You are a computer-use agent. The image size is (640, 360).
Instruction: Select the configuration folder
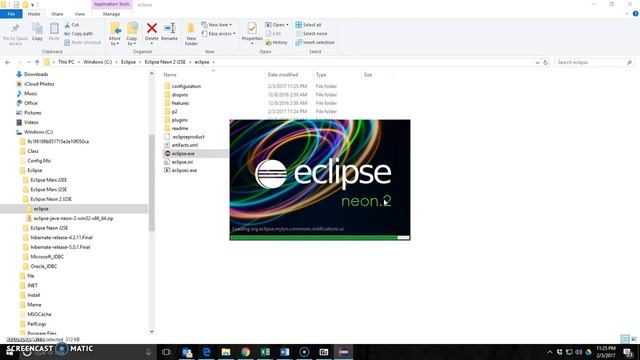(x=186, y=86)
